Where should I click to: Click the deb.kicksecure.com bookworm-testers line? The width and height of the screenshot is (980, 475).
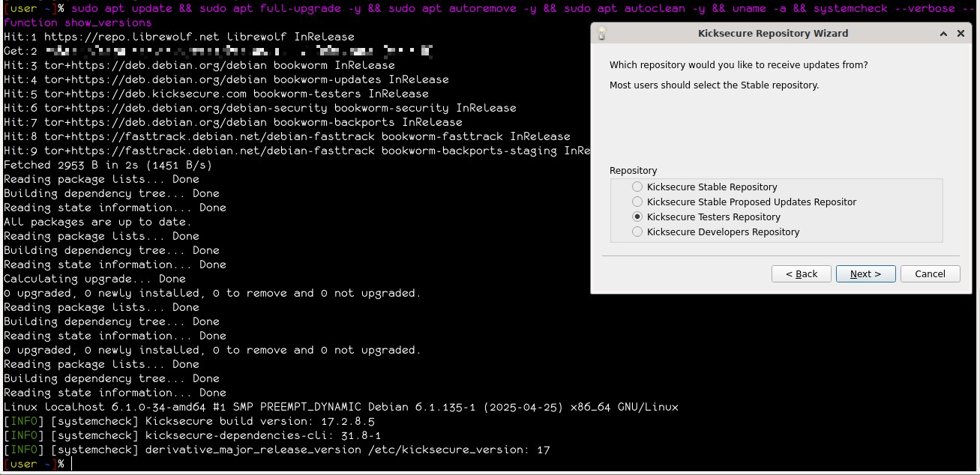216,94
